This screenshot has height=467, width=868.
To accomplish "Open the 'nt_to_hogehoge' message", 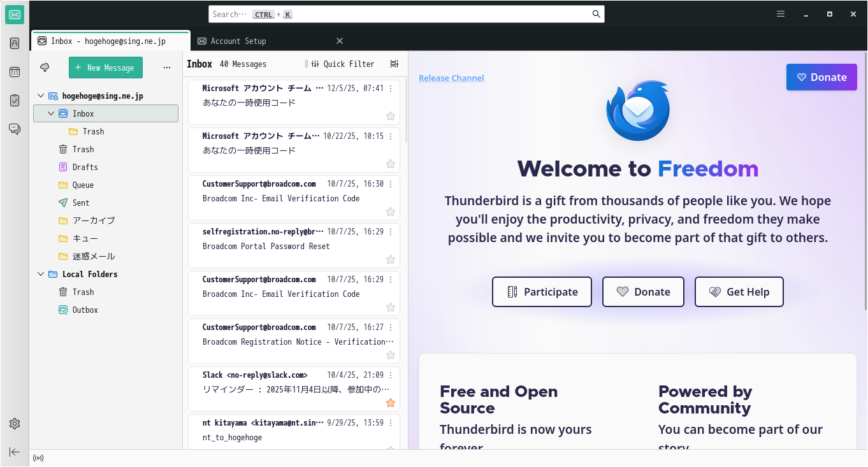I will (x=294, y=432).
